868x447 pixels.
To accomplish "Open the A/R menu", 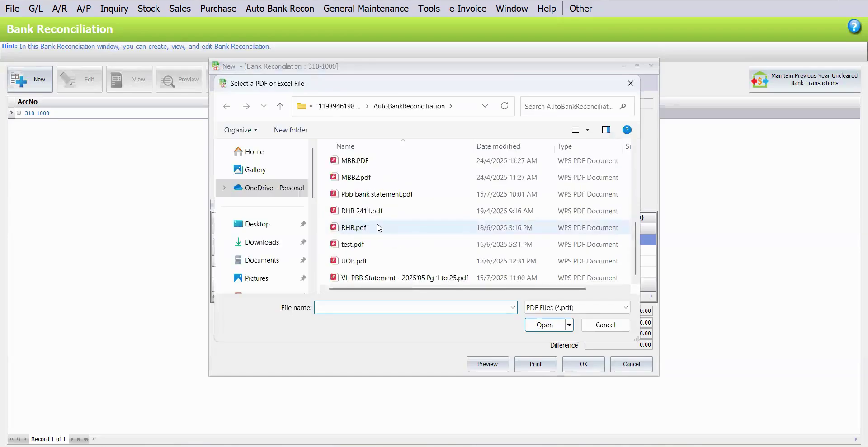I will click(x=60, y=9).
